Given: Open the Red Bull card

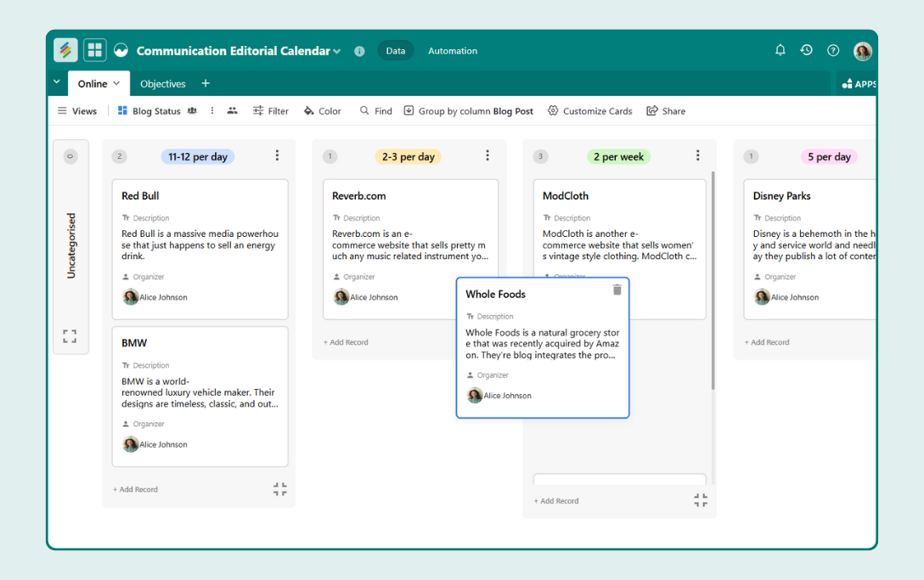Looking at the screenshot, I should [x=200, y=250].
